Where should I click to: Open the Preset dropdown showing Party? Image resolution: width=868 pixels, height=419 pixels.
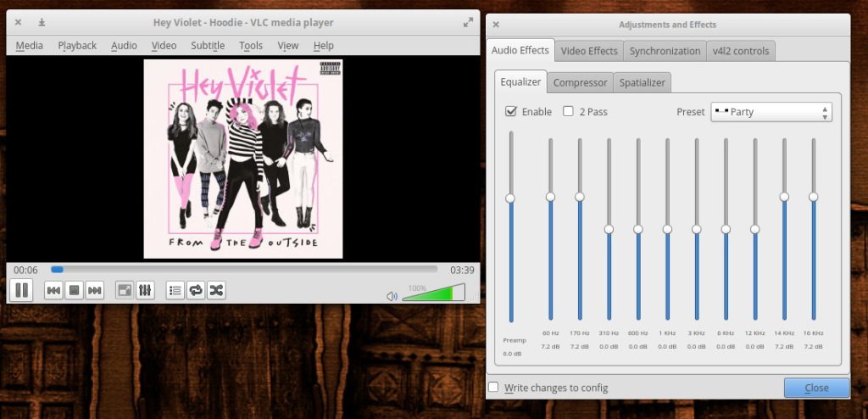771,112
